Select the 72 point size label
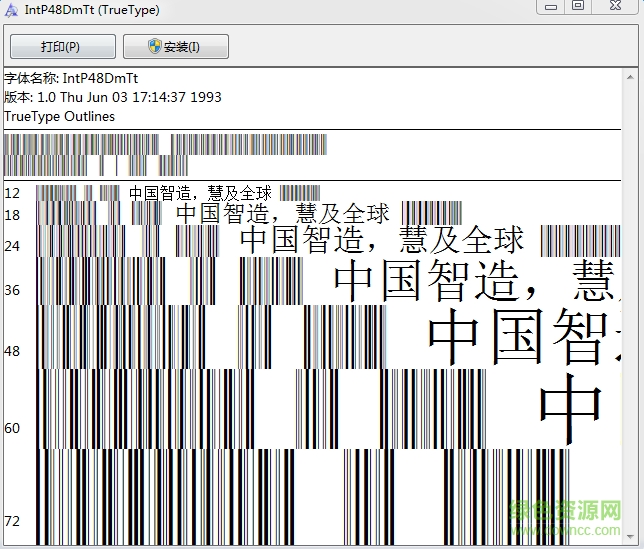The height and width of the screenshot is (549, 644). point(12,521)
